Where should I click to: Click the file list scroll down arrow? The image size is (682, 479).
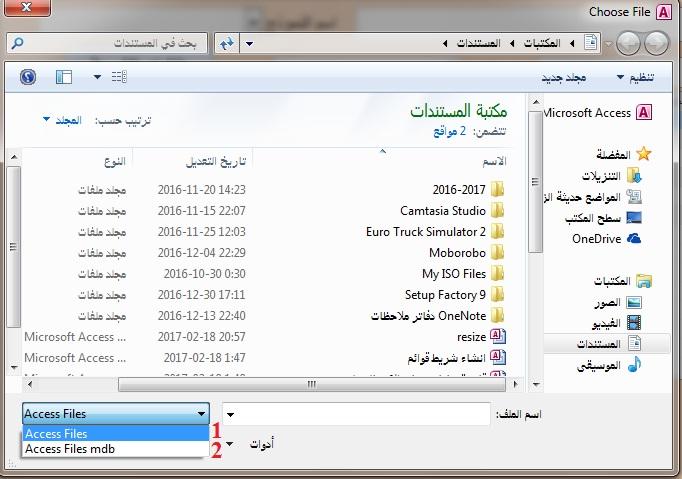(x=13, y=368)
